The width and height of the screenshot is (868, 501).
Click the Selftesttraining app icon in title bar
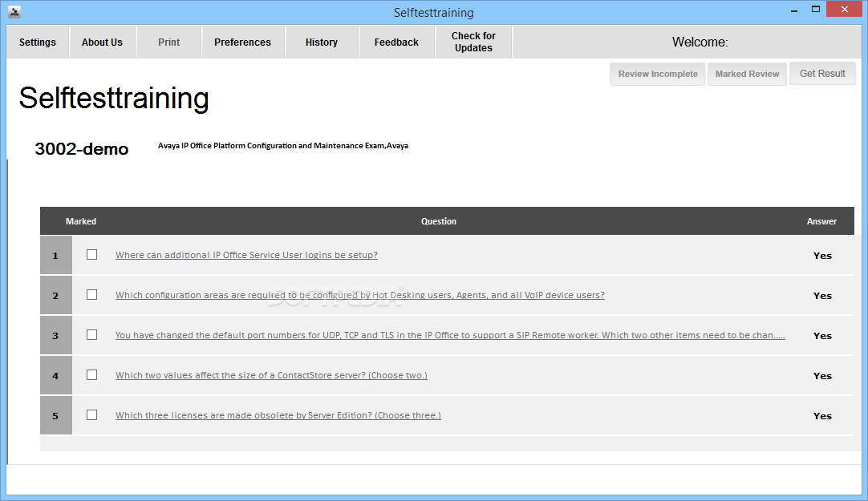14,11
